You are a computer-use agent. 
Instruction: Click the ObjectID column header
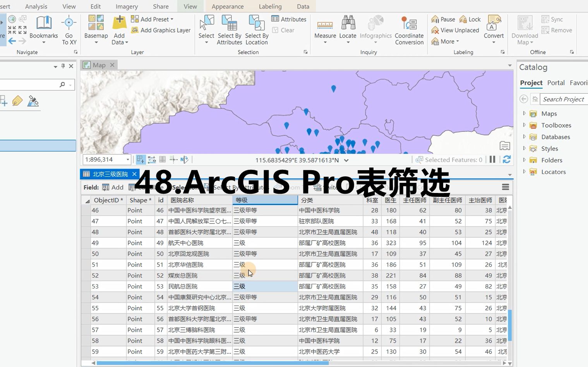(108, 200)
